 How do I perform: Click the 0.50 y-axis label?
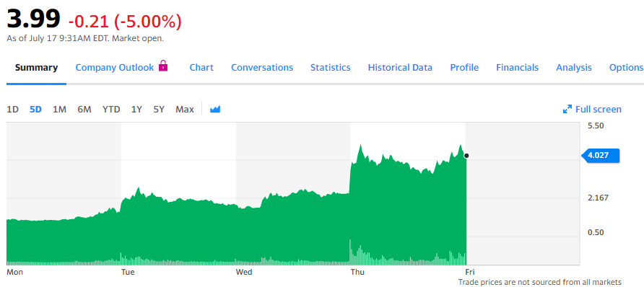click(x=596, y=232)
